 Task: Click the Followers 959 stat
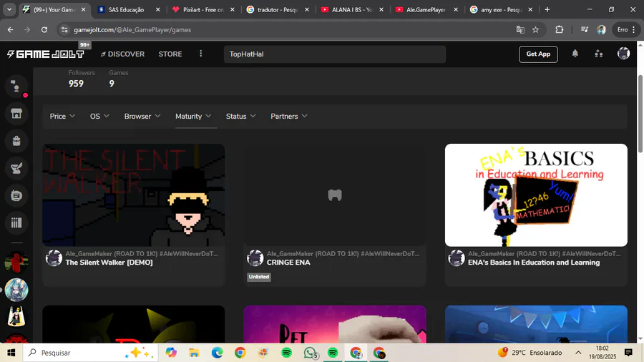click(82, 79)
